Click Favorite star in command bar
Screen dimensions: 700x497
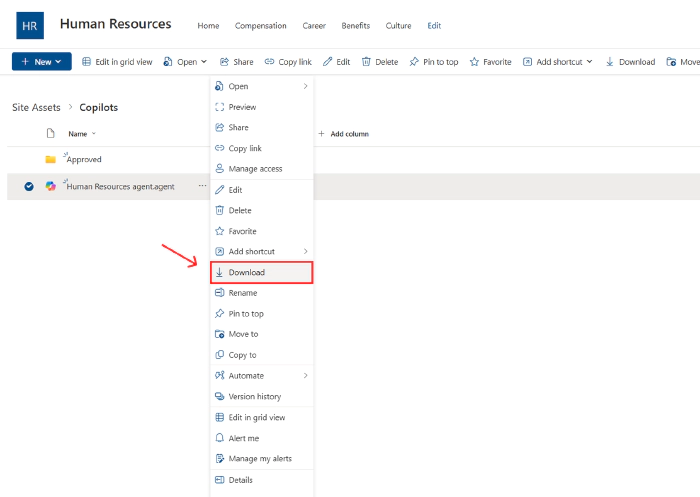490,62
